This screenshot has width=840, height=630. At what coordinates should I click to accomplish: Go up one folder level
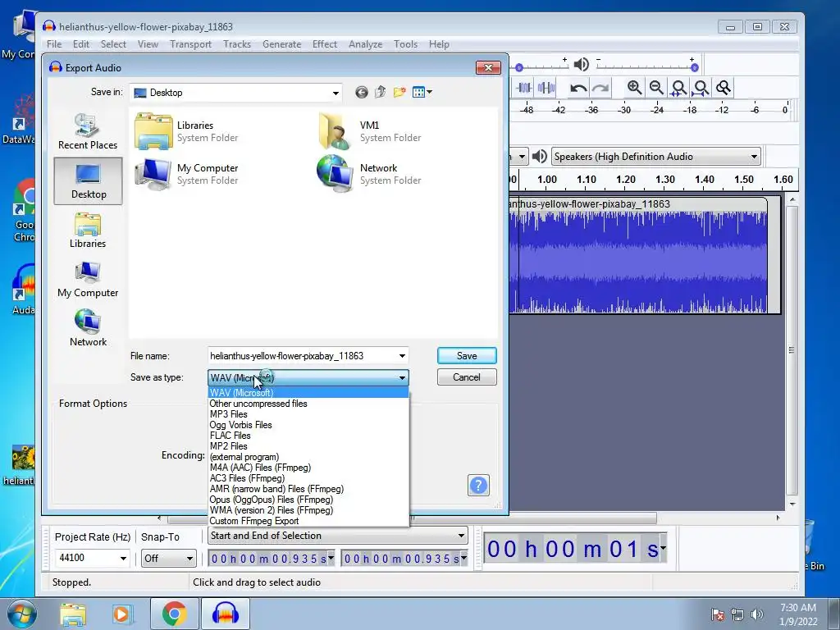[x=381, y=92]
